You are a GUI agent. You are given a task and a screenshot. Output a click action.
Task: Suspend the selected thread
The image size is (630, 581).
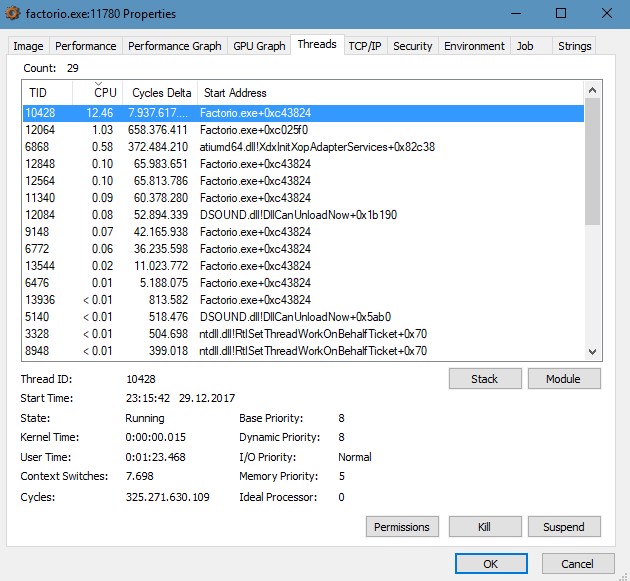point(563,527)
